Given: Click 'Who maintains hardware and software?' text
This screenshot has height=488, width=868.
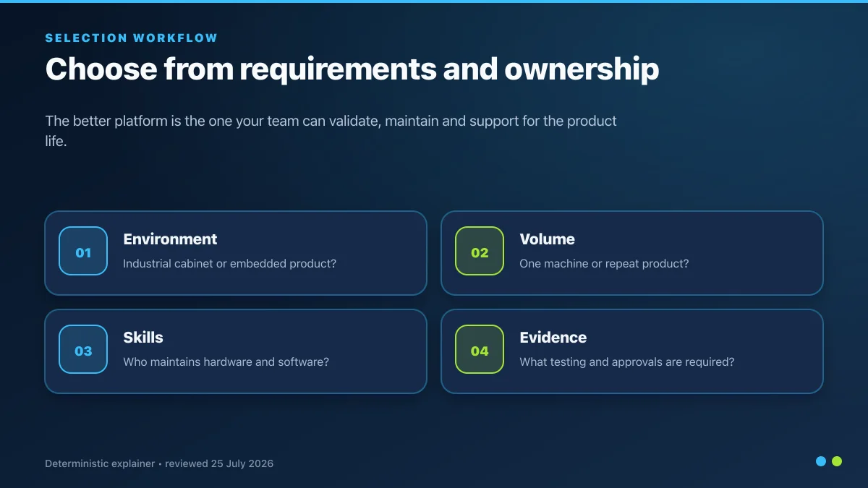Looking at the screenshot, I should [x=226, y=362].
